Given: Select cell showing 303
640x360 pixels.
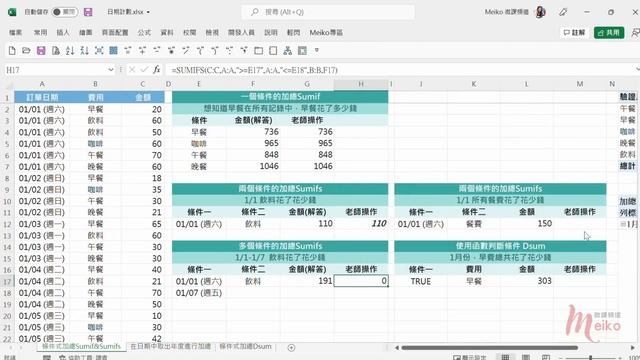Looking at the screenshot, I should 527,281.
